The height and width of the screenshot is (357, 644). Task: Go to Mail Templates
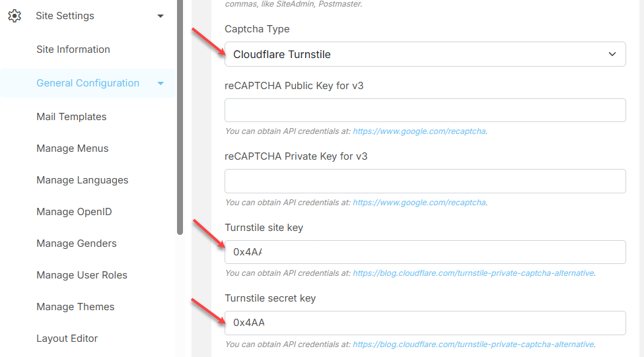[x=71, y=117]
